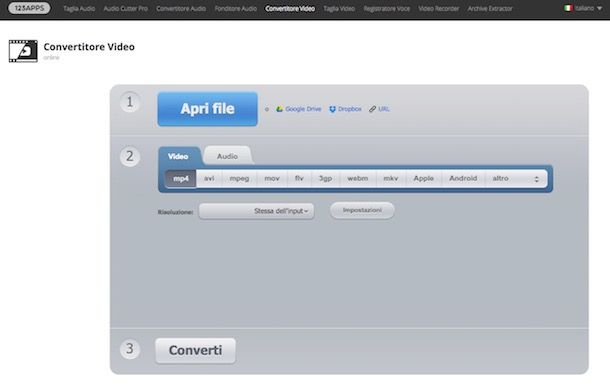The height and width of the screenshot is (387, 610).
Task: Click the Convertitore Video film strip icon
Action: 23,51
